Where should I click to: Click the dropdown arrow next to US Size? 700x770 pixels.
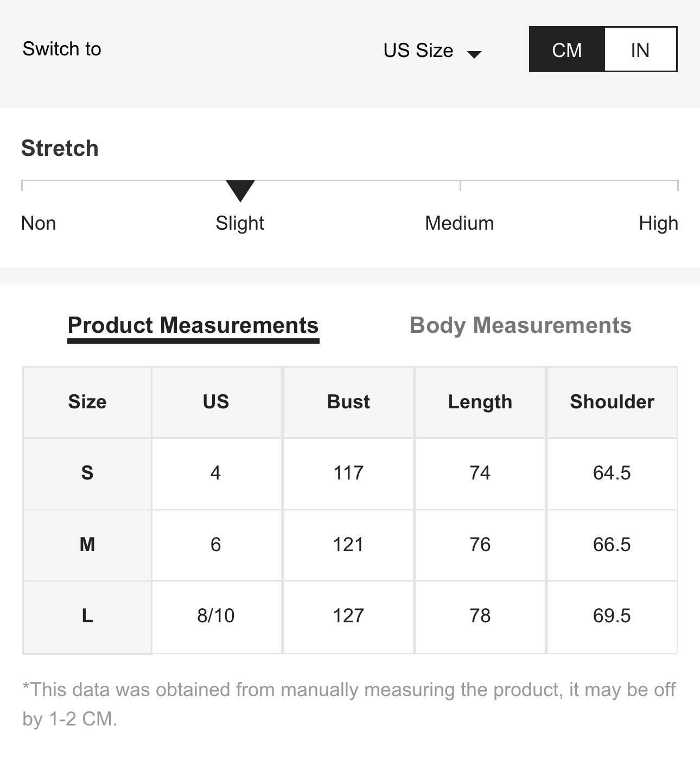(474, 54)
